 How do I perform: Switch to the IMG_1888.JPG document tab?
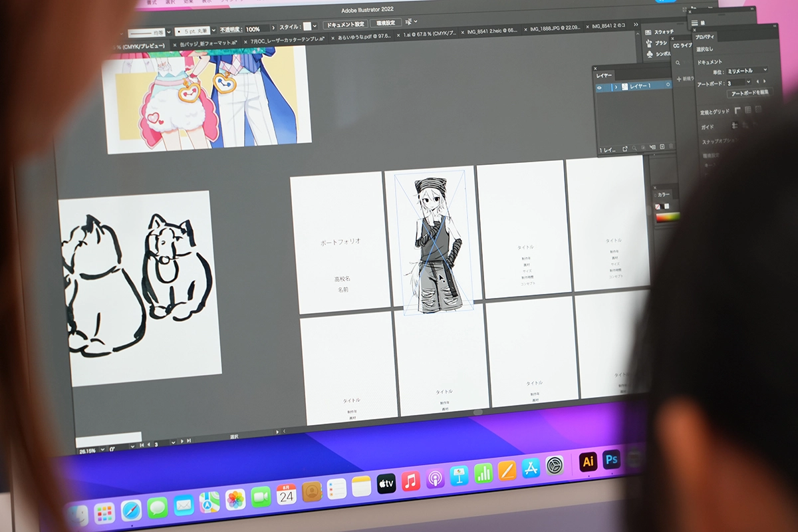pos(553,29)
